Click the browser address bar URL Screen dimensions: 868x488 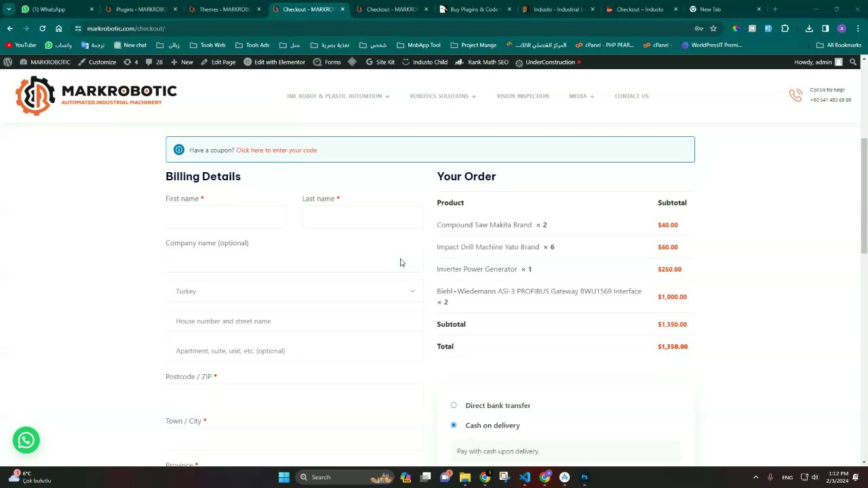[x=126, y=28]
